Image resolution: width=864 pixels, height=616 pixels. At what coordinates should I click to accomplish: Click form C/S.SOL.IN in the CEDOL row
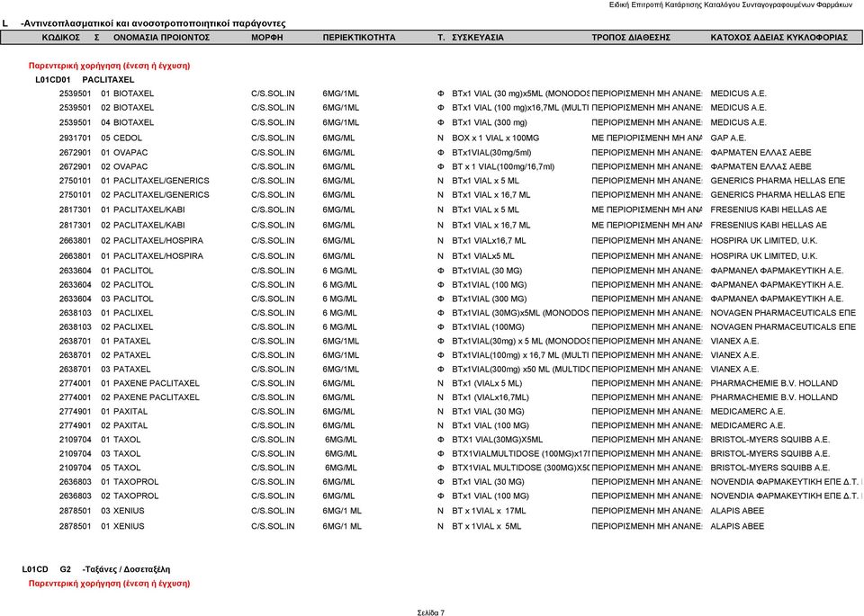pos(273,138)
